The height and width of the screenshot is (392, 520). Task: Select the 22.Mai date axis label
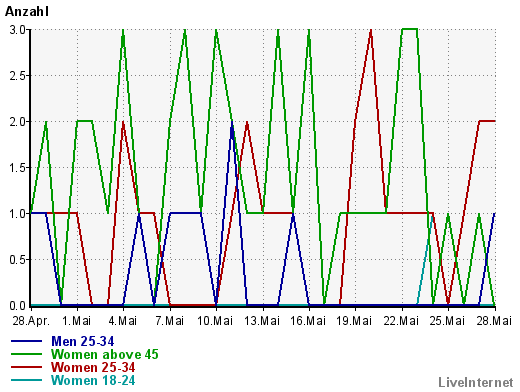(x=401, y=321)
